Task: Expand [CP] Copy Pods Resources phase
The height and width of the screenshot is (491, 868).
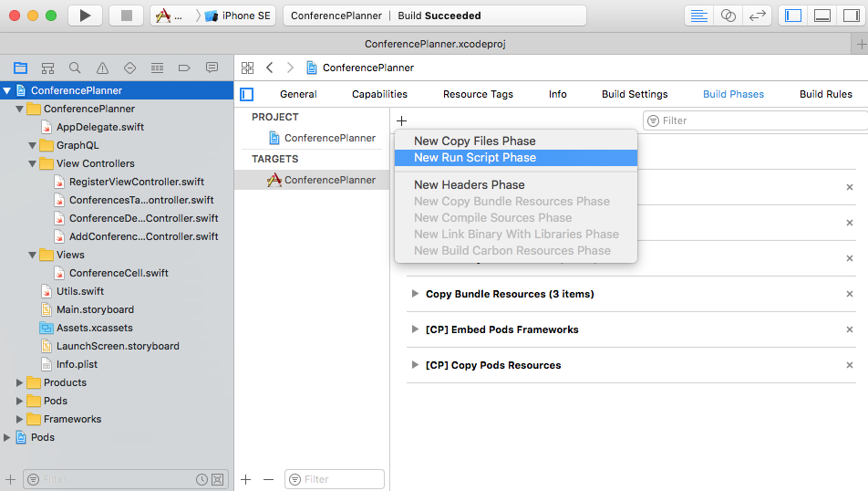Action: pos(415,365)
